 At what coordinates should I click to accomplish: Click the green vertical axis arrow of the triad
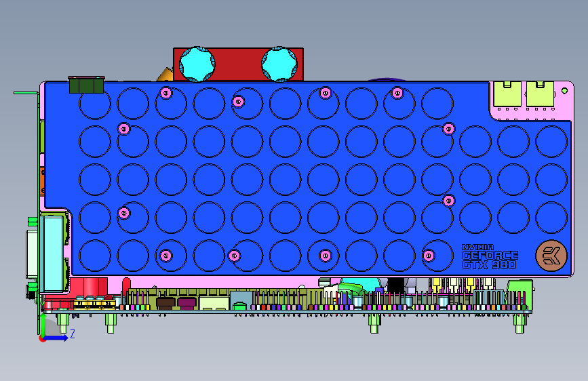(43, 324)
